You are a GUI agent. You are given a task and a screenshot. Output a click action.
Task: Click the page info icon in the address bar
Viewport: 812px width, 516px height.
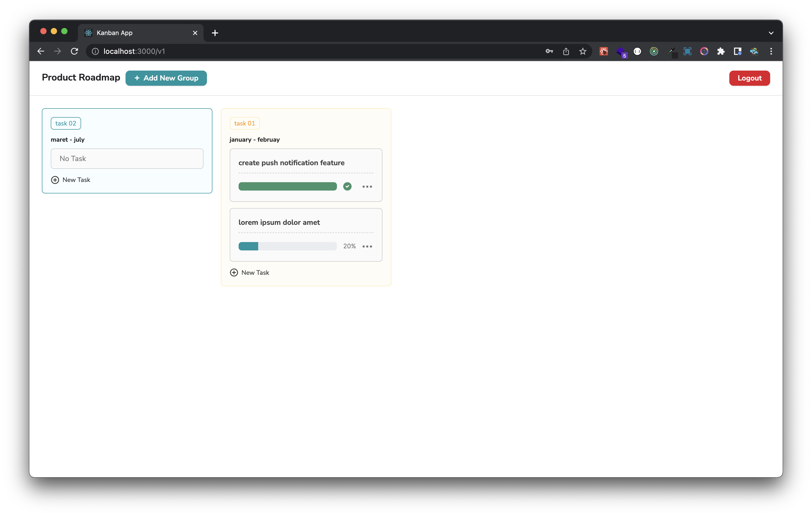[x=95, y=51]
